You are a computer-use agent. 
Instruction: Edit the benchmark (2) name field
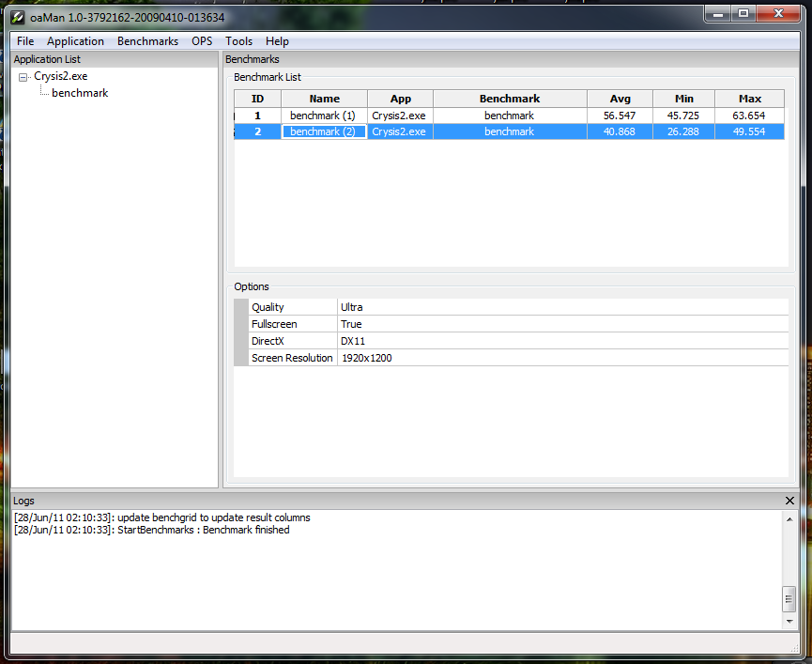tap(323, 132)
